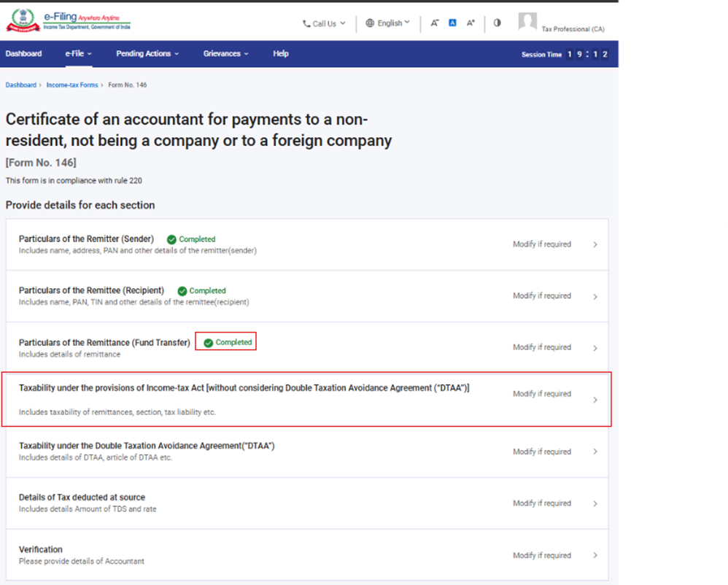Expand the Verification section chevron

595,556
